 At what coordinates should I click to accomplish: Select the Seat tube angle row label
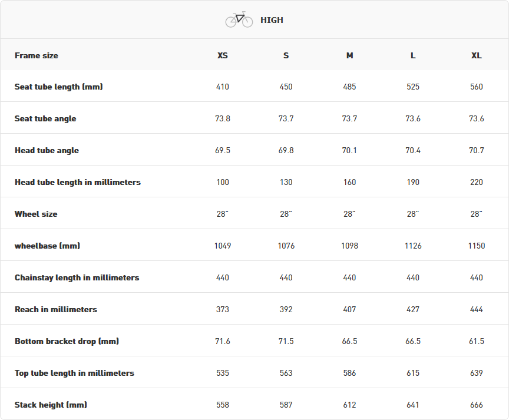point(45,118)
